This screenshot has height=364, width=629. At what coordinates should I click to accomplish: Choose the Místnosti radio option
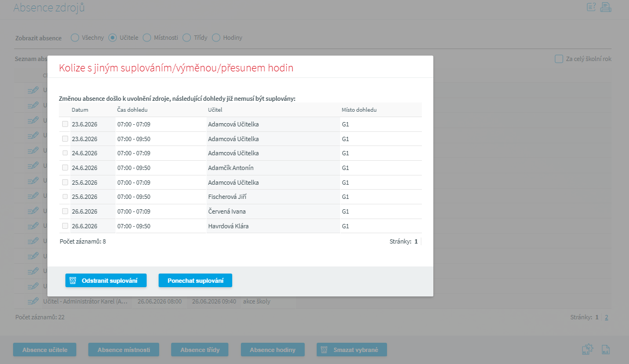[x=147, y=38]
